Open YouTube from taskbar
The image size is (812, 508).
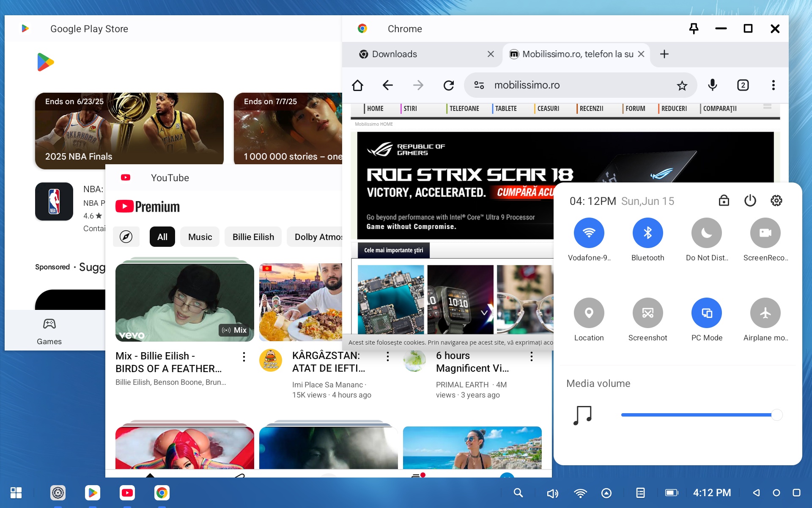[x=127, y=493]
